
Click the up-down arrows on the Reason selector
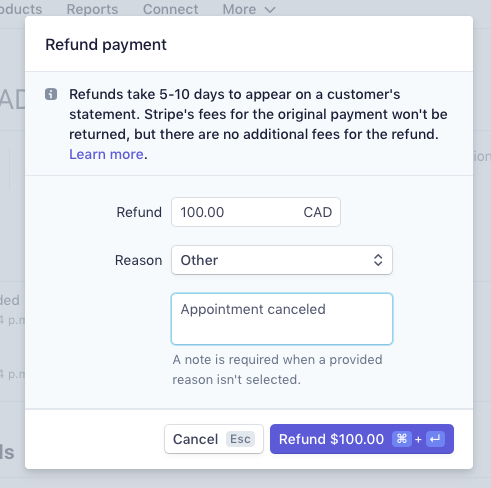click(x=378, y=260)
